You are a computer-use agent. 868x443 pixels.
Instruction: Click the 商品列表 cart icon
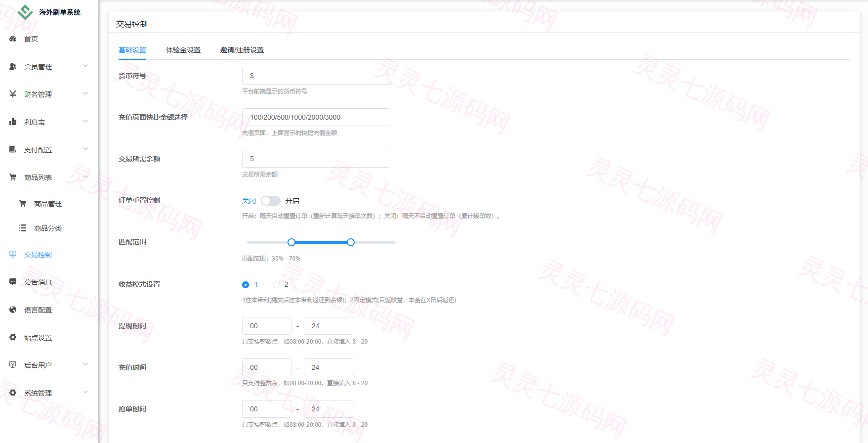click(13, 177)
